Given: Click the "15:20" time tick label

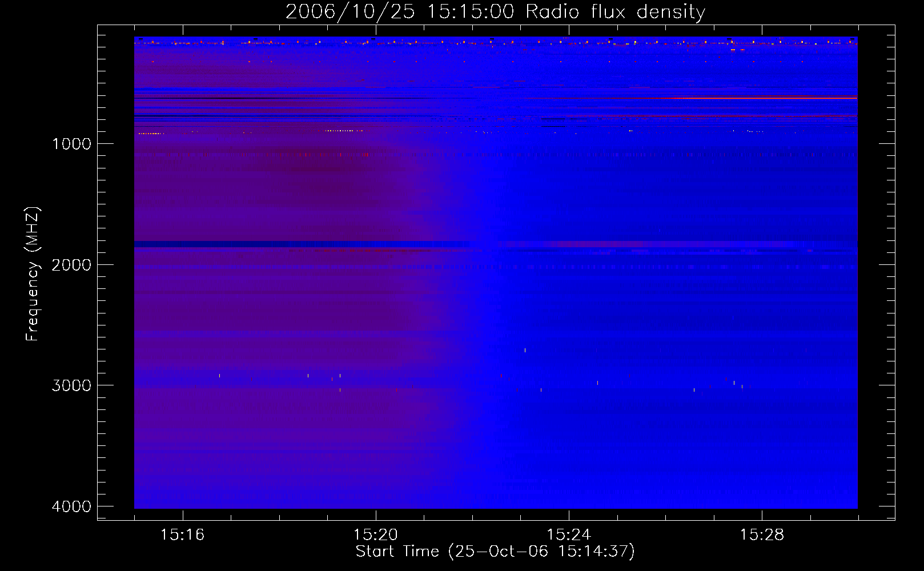Looking at the screenshot, I should click(375, 535).
